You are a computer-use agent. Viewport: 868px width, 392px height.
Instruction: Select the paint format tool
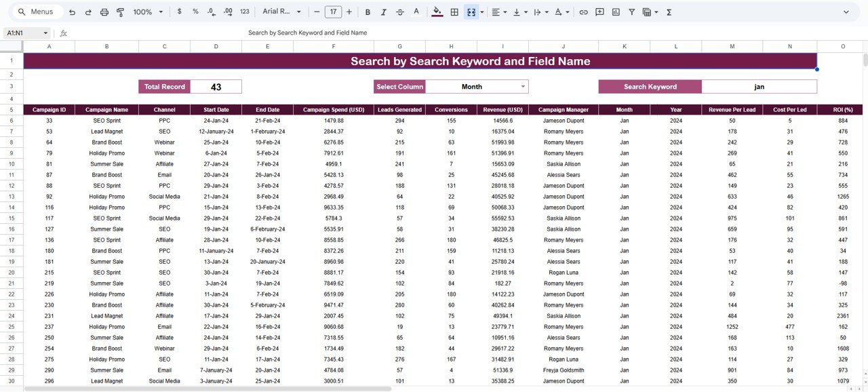pos(120,12)
